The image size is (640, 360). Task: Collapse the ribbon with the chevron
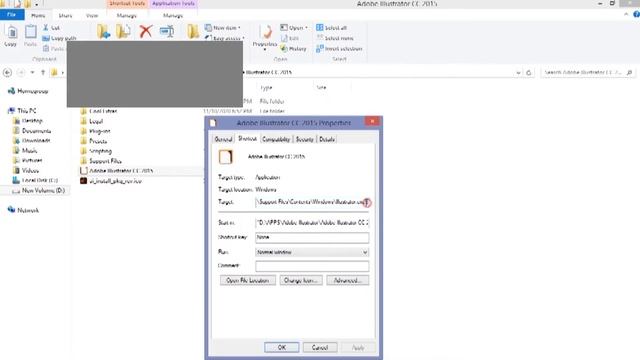click(626, 14)
